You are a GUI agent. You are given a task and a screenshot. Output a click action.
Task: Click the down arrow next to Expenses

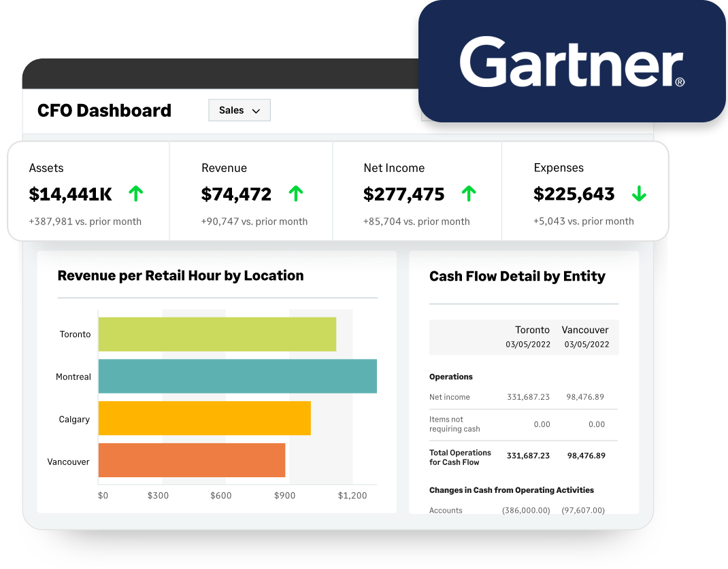(x=638, y=194)
